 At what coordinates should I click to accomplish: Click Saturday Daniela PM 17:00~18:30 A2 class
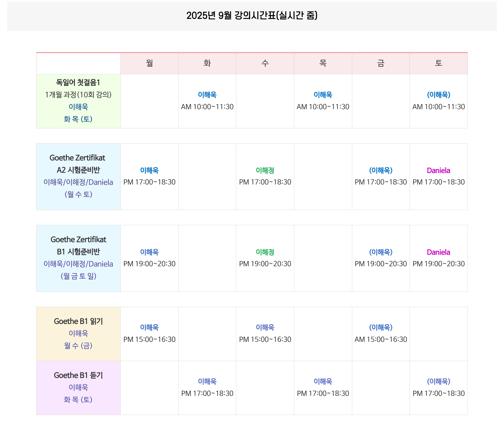[x=438, y=176]
